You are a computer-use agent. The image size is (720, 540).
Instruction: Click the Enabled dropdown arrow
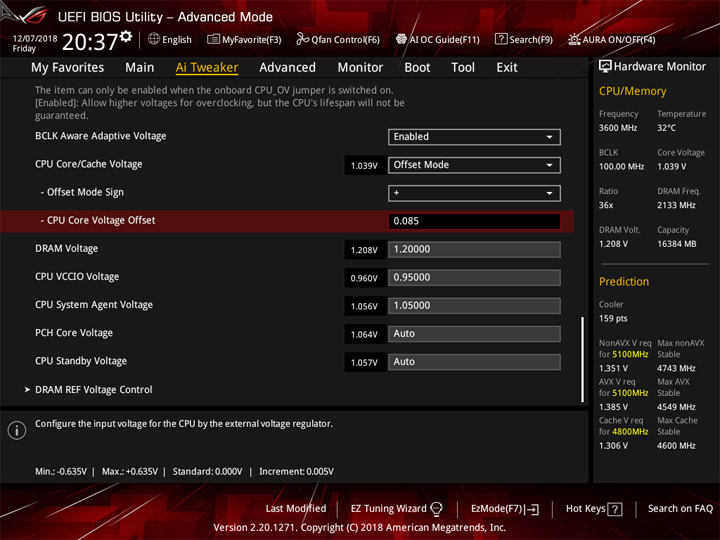click(549, 137)
